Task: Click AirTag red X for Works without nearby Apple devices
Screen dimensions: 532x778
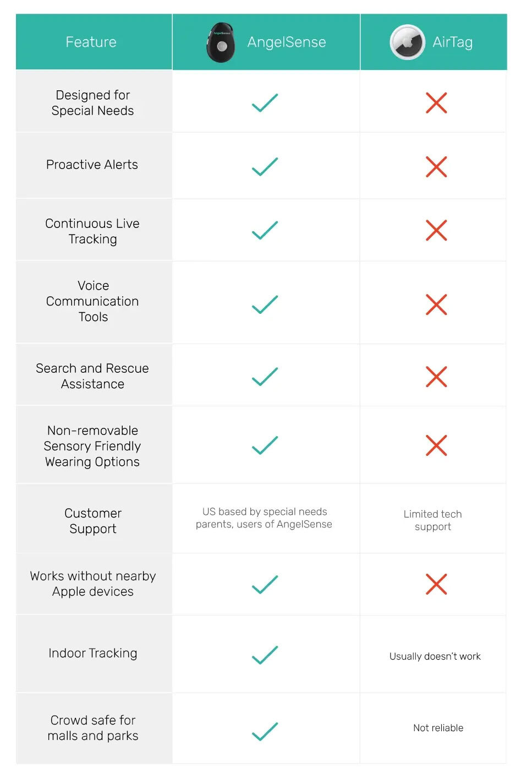Action: click(436, 584)
